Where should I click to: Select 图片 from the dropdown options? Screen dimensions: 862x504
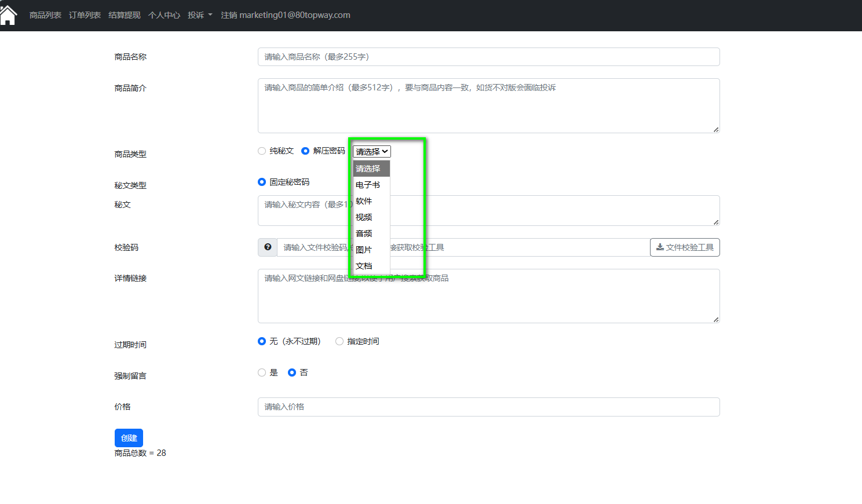click(x=364, y=250)
